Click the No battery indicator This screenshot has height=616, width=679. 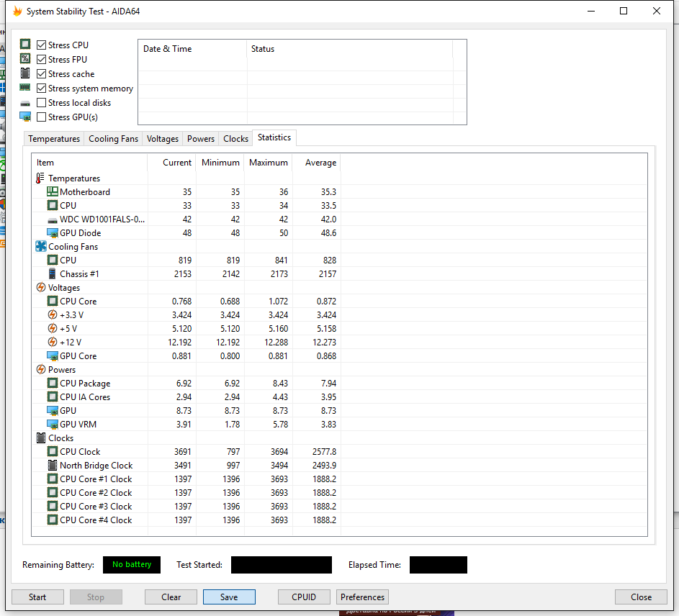pos(132,564)
